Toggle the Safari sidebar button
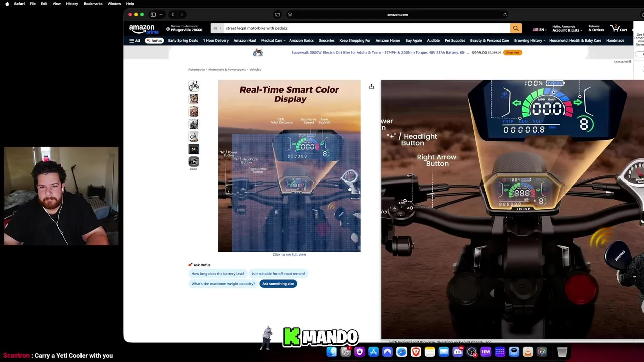Image resolution: width=644 pixels, height=362 pixels. [x=153, y=15]
